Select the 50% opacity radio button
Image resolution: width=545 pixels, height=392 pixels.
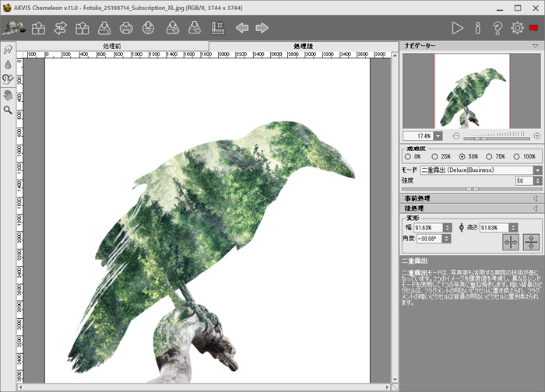point(462,156)
